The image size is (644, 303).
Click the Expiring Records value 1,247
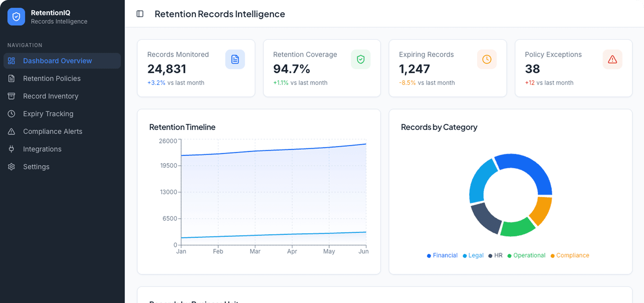[x=414, y=69]
